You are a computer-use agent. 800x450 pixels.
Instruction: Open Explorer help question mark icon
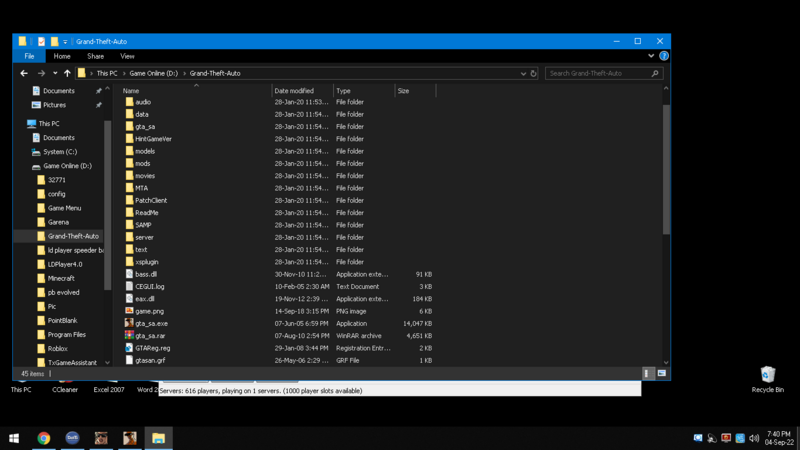(664, 56)
